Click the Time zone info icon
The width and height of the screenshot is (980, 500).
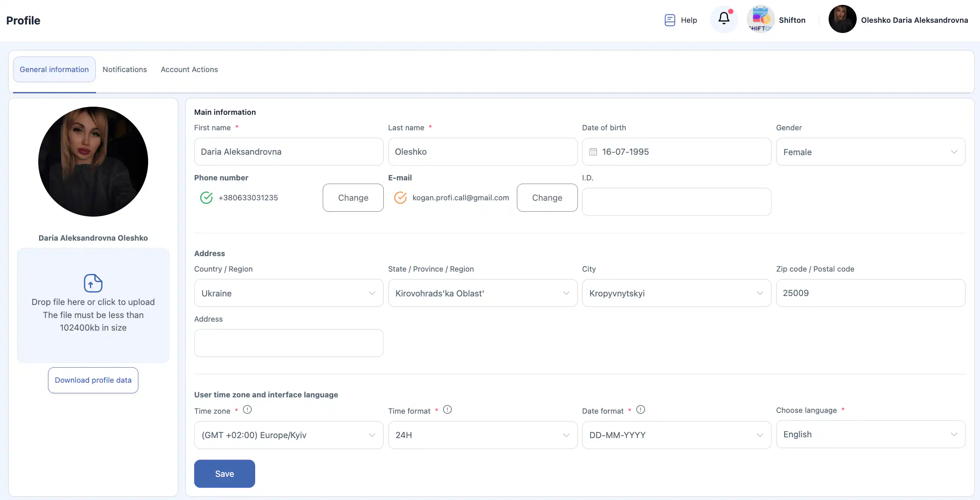tap(247, 410)
